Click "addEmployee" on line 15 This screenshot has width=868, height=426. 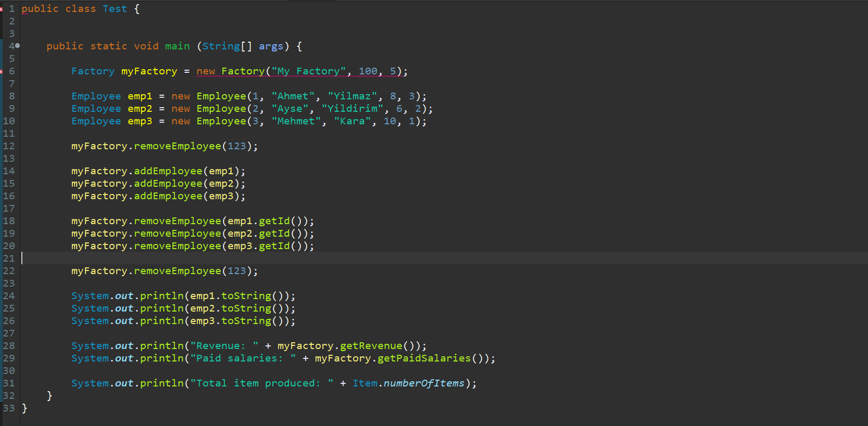coord(168,184)
